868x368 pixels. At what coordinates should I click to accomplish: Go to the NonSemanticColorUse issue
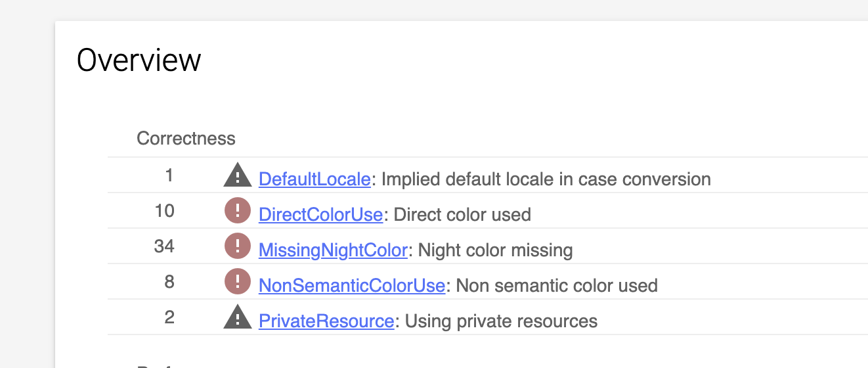[x=352, y=286]
